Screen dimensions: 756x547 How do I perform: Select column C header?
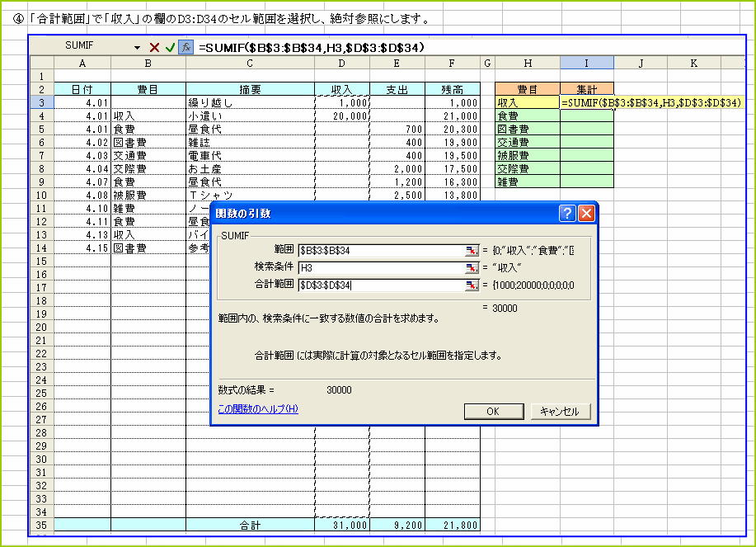250,64
